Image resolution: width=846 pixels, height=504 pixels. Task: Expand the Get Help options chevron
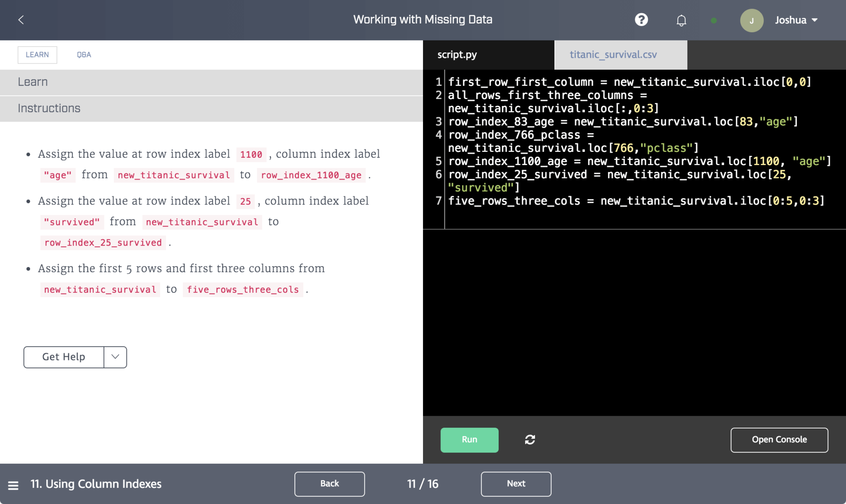[115, 357]
